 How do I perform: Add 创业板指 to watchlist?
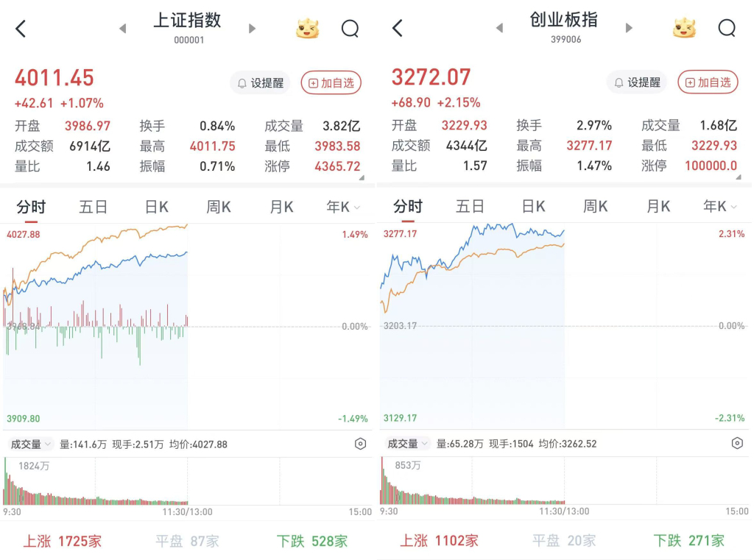click(708, 83)
